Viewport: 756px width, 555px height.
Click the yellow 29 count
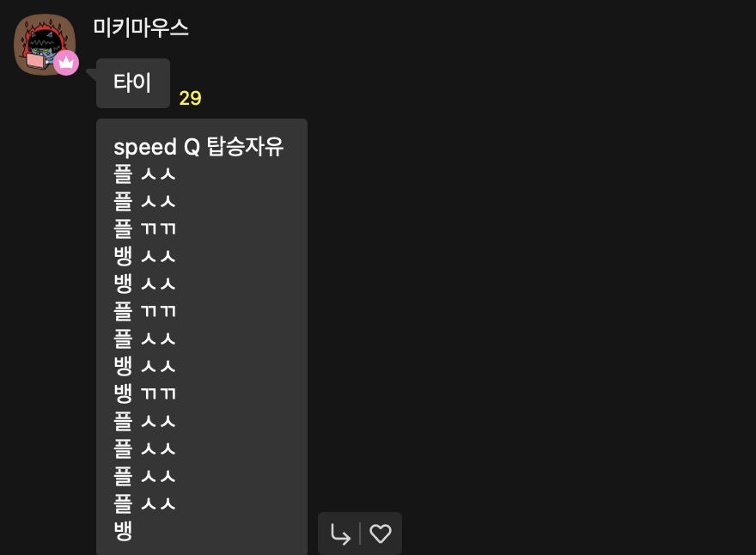coord(190,98)
